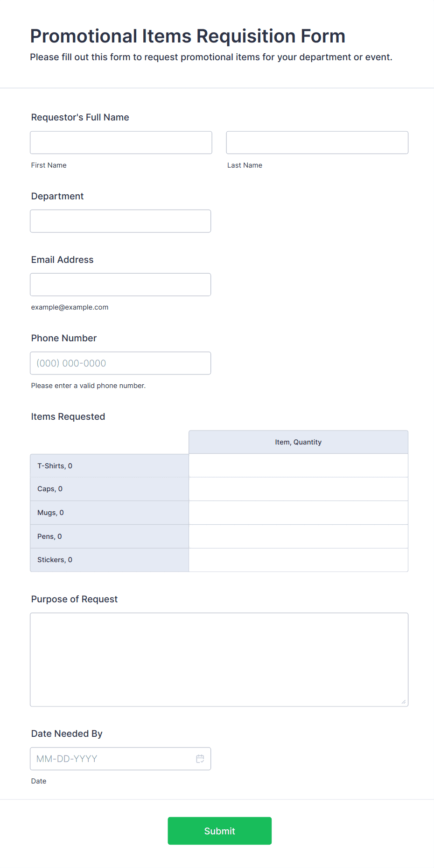
Task: Click the T-Shirts quantity cell
Action: tap(298, 466)
